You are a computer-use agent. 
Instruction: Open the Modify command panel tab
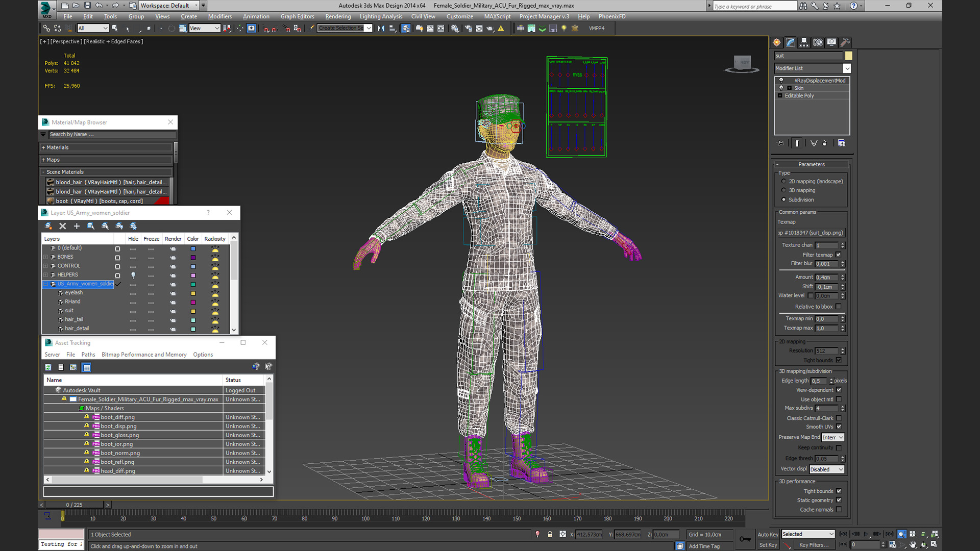790,42
